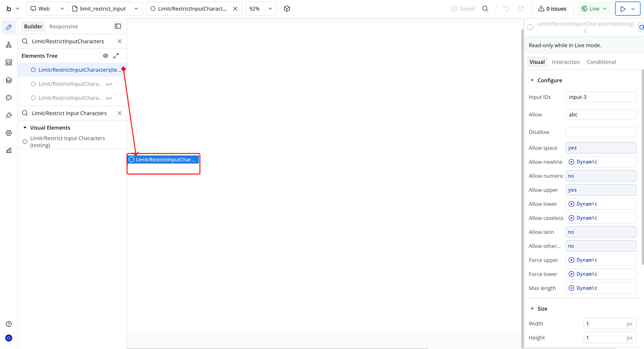Toggle the left panel layout icon
This screenshot has height=349, width=644.
(118, 26)
